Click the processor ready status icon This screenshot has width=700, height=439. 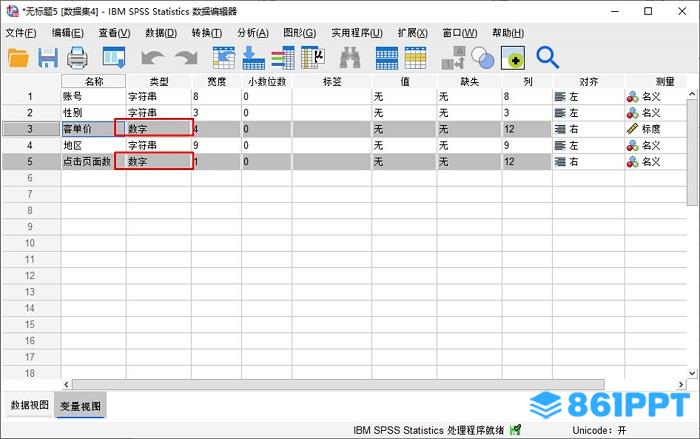[516, 430]
